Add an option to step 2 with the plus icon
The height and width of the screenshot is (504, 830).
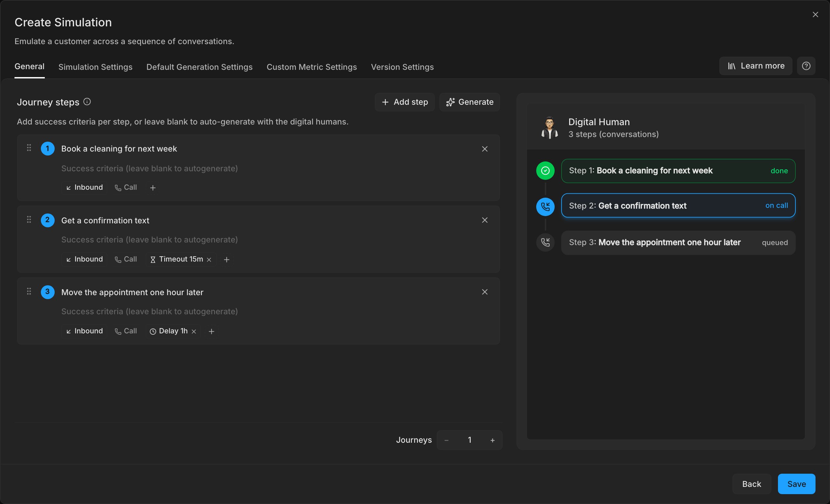[226, 260]
